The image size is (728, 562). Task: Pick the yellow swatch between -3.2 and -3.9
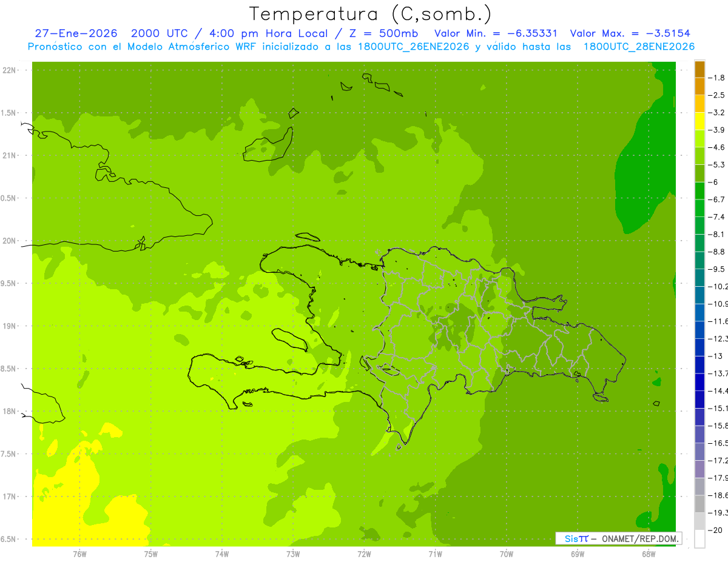pos(699,121)
